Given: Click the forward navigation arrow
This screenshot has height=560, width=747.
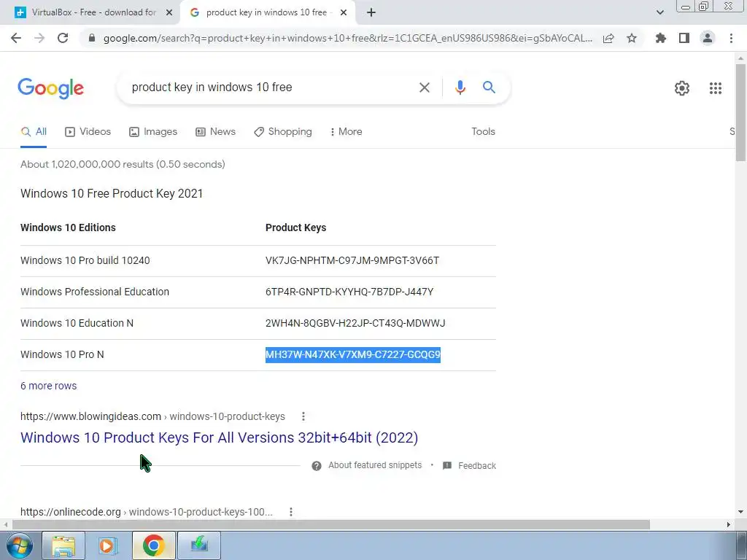Looking at the screenshot, I should [x=39, y=38].
